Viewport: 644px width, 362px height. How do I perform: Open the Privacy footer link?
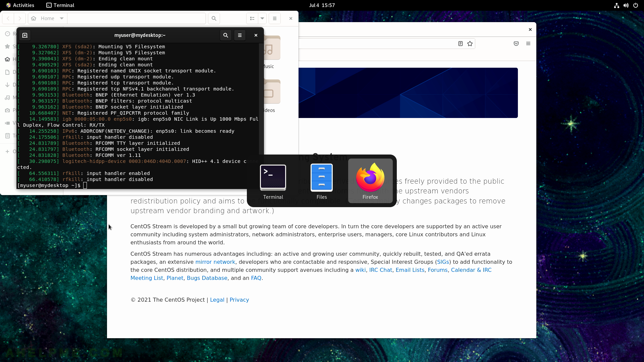click(x=239, y=300)
